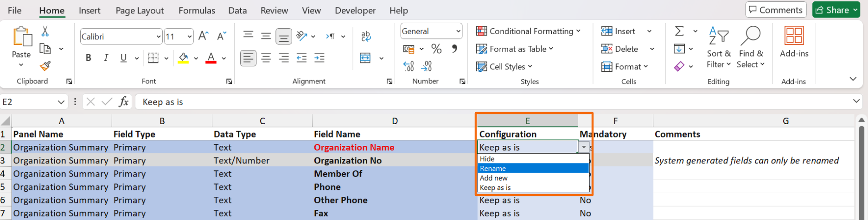Viewport: 868px width, 220px height.
Task: Click the AutoSum sigma icon
Action: (679, 31)
